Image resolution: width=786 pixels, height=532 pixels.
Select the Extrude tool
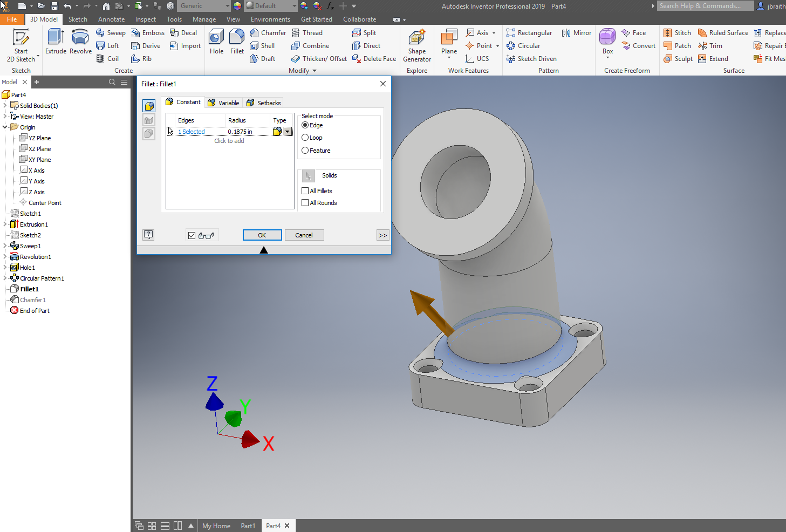pos(56,42)
